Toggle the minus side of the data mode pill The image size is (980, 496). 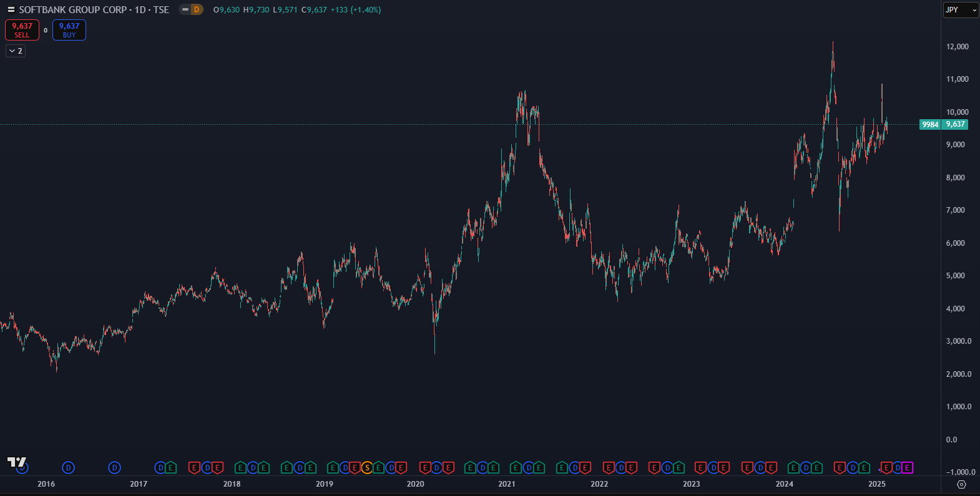click(x=185, y=9)
